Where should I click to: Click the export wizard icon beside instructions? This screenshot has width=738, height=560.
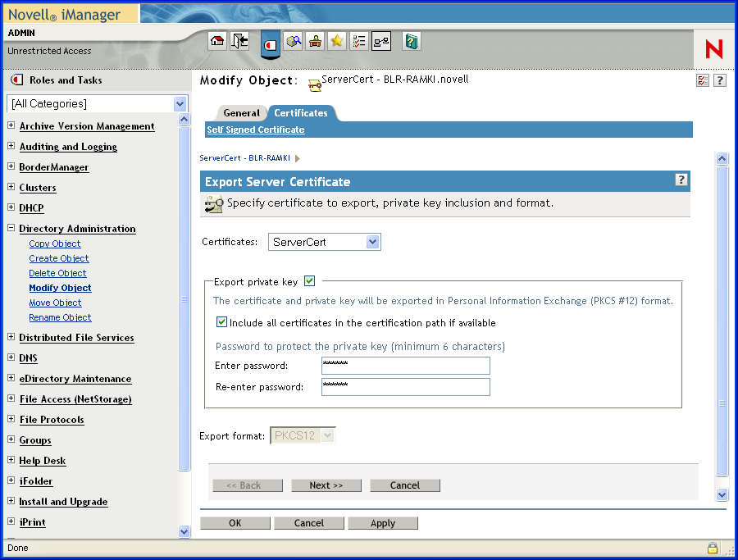tap(214, 204)
